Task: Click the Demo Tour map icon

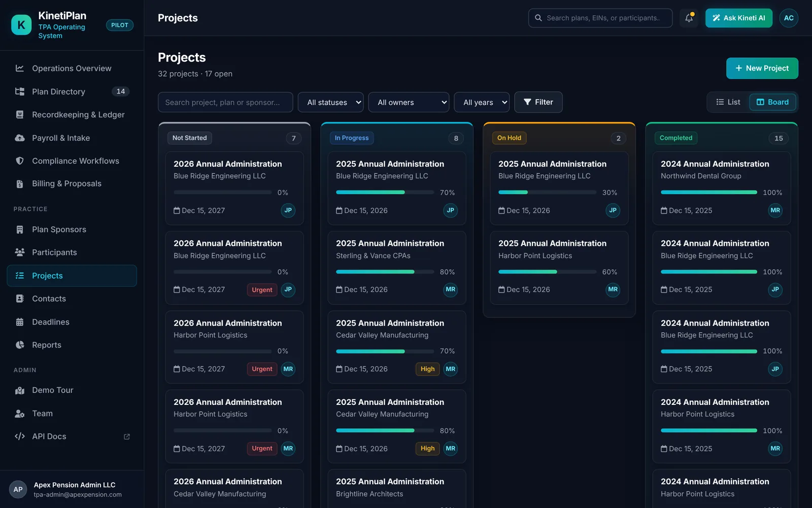Action: point(20,390)
